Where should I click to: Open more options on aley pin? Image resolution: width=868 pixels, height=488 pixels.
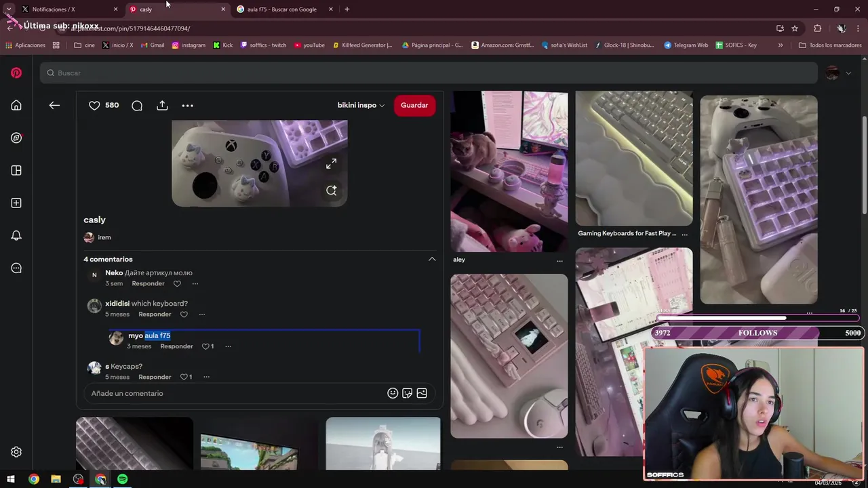coord(559,260)
